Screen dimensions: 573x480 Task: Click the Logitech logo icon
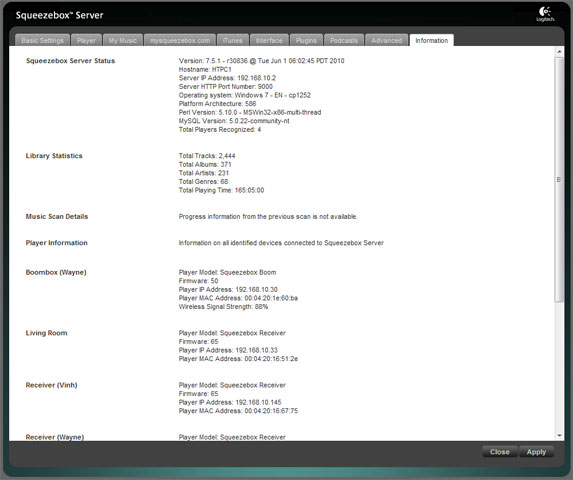[545, 14]
